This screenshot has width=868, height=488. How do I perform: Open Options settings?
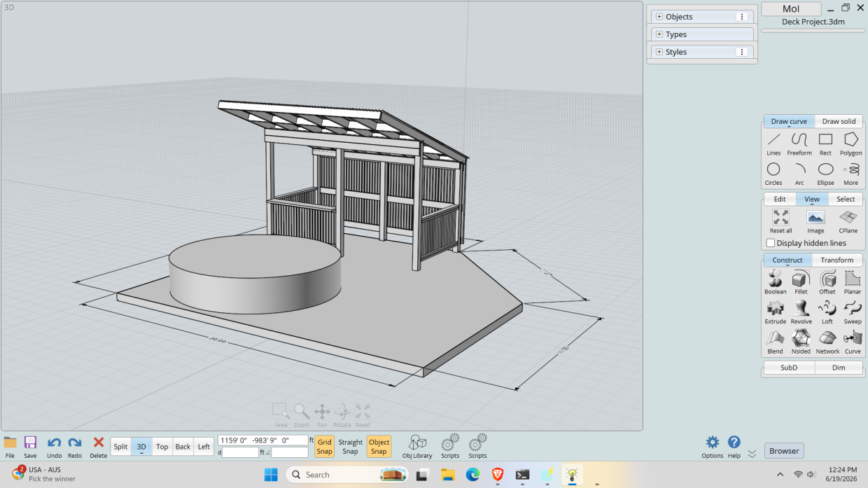(x=712, y=446)
